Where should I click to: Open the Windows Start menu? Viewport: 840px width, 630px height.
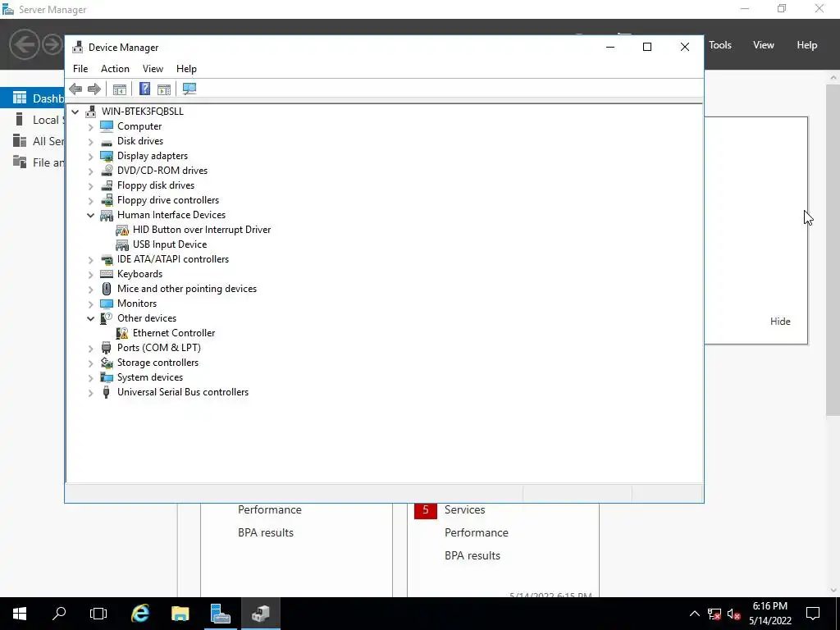20,614
